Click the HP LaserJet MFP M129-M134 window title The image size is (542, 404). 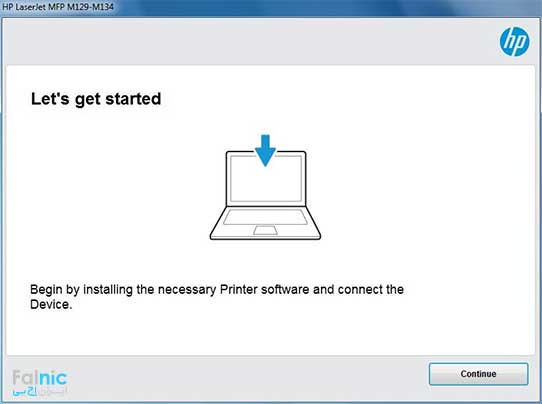(x=58, y=7)
